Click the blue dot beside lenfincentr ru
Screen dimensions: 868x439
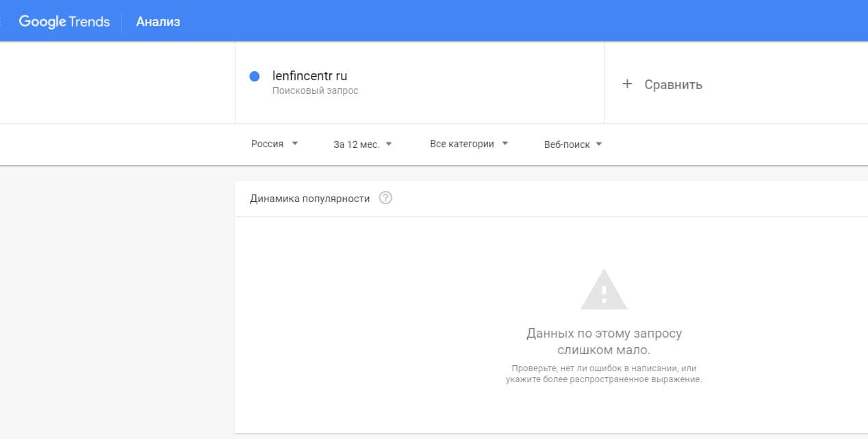(x=255, y=77)
